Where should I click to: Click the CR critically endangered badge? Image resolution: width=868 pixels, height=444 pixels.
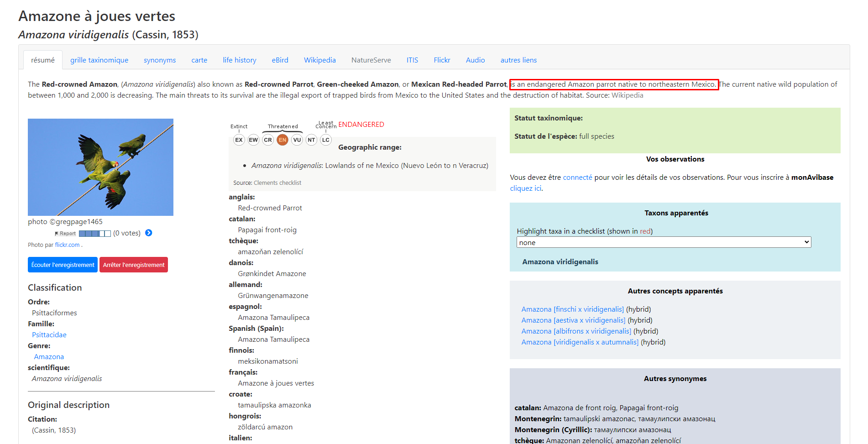268,140
